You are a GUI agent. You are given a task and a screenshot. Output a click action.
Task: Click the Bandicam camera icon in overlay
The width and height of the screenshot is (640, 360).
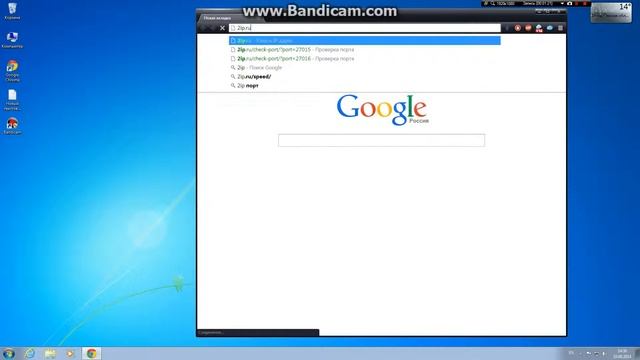569,3
